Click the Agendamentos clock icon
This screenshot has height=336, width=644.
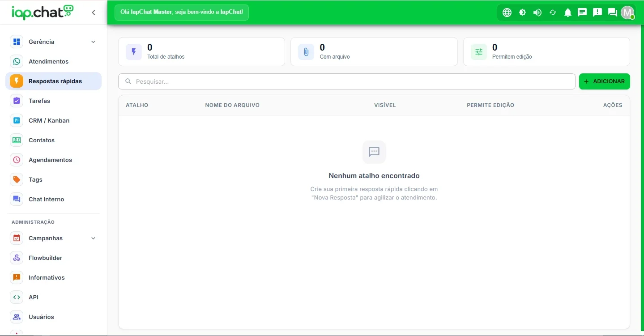(x=17, y=160)
